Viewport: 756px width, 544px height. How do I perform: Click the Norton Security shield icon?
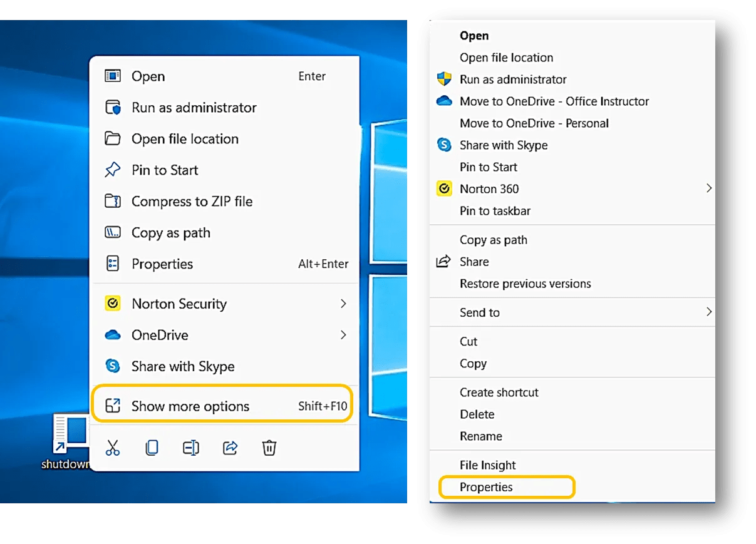[113, 304]
